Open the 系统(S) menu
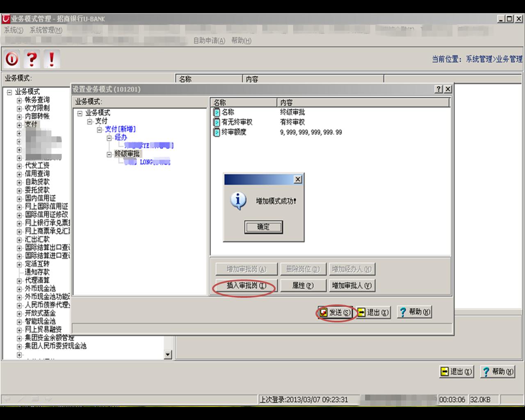 point(14,30)
